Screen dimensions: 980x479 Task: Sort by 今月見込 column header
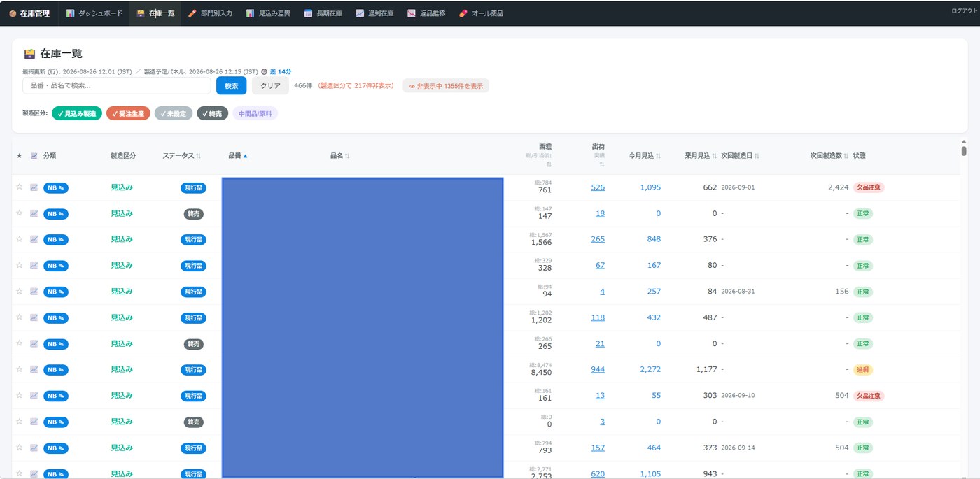(x=644, y=156)
